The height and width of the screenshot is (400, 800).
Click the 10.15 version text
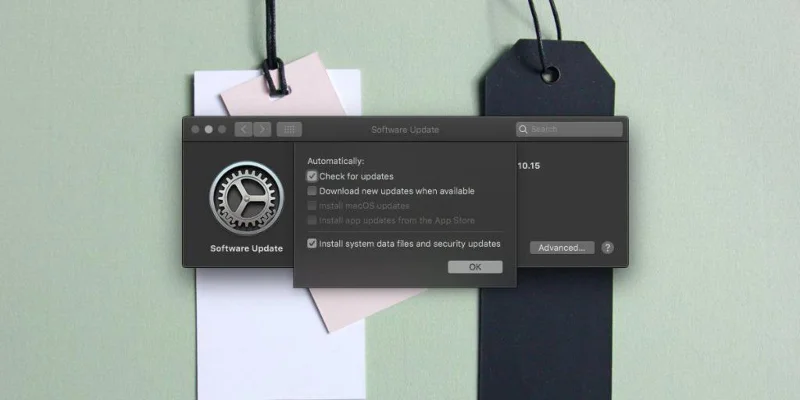[x=529, y=166]
